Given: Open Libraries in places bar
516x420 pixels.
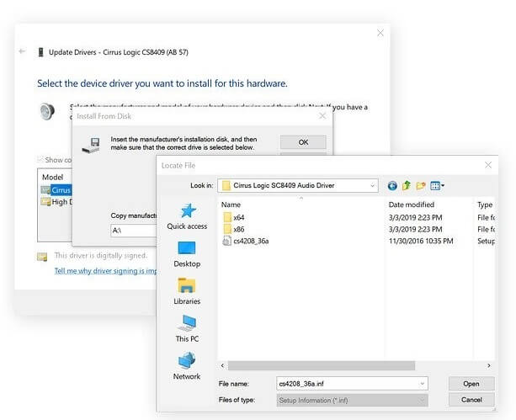Looking at the screenshot, I should [x=187, y=291].
